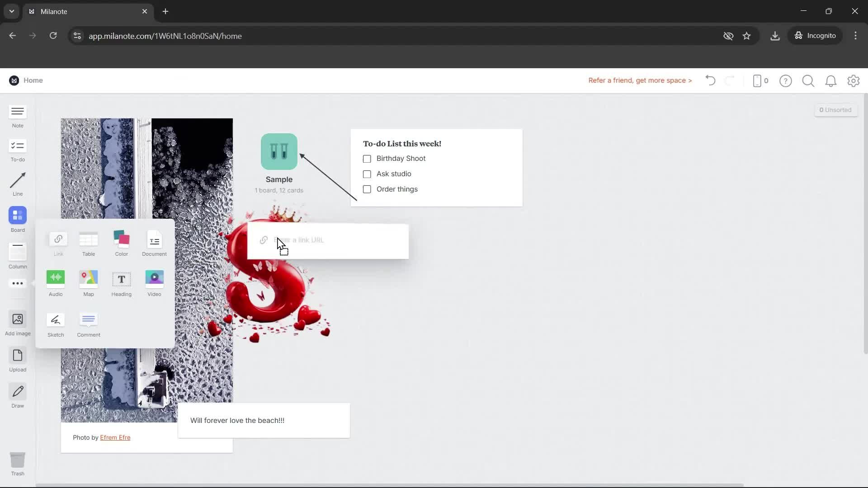Mark Ask studio as done
868x488 pixels.
tap(366, 174)
